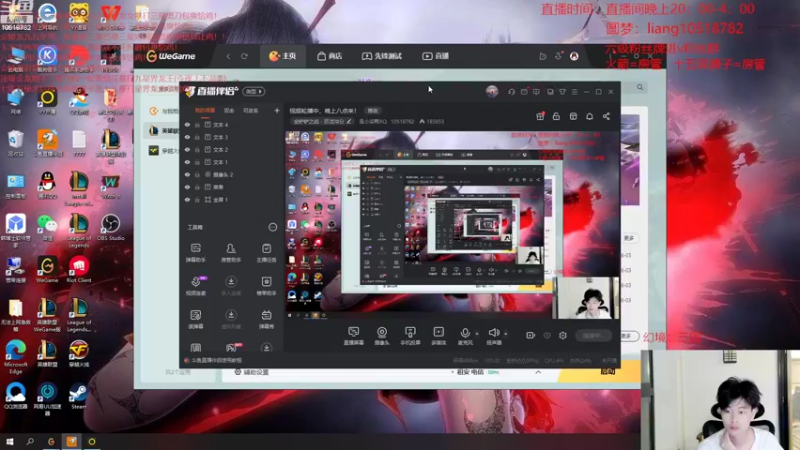Open the hamburger menu in streaming tool

574,92
